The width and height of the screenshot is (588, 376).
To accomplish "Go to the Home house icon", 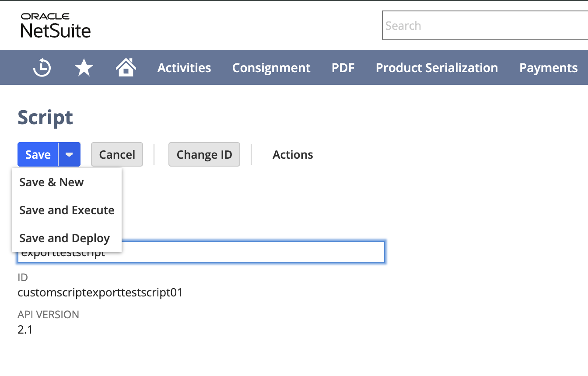I will (x=126, y=67).
